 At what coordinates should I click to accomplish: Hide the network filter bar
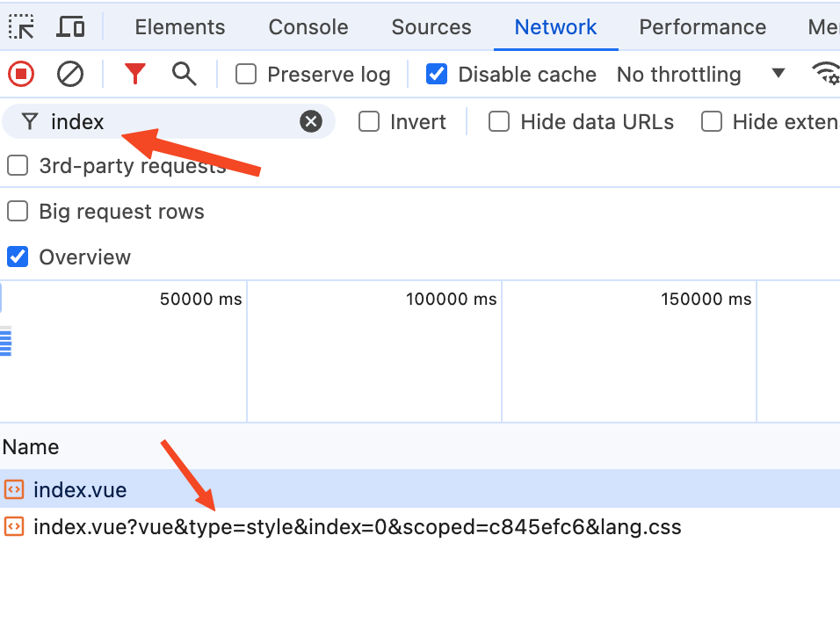(134, 74)
